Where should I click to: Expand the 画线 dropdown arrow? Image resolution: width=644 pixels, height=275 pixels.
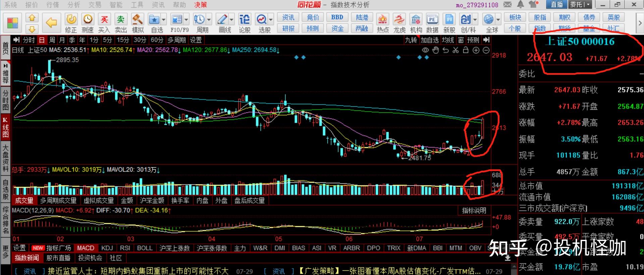(x=231, y=19)
